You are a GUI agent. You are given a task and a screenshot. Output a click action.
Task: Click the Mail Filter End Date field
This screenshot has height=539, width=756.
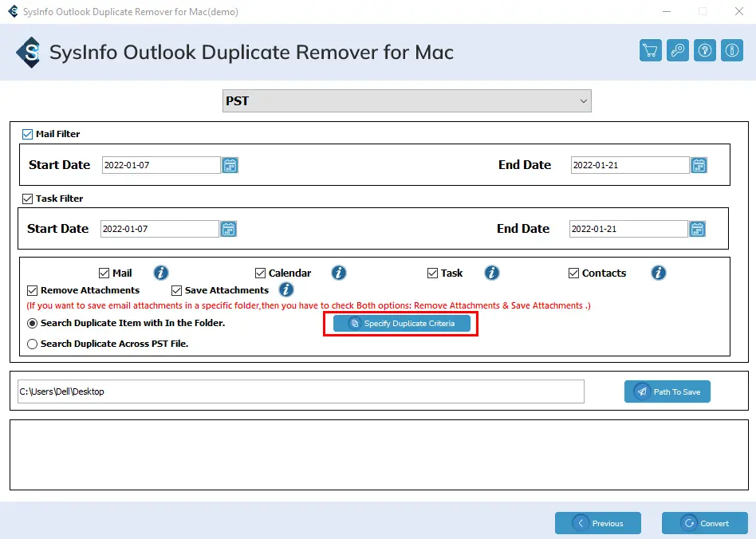tap(630, 165)
